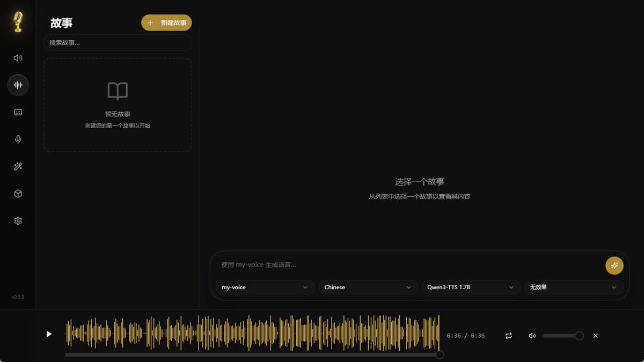Image resolution: width=644 pixels, height=362 pixels.
Task: Play the audio with the play button
Action: (49, 334)
